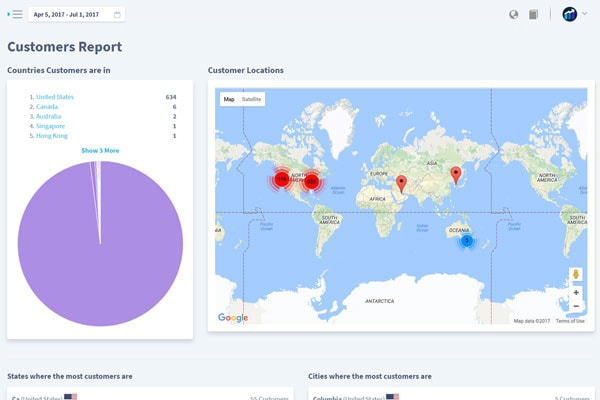The image size is (600, 400).
Task: Open the date range picker field
Action: click(76, 15)
